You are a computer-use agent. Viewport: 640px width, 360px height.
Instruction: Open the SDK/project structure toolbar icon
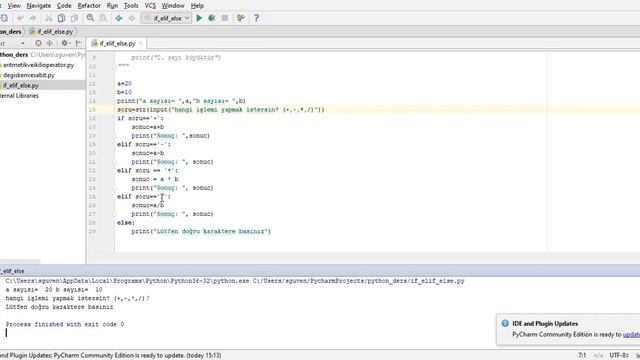pos(241,18)
